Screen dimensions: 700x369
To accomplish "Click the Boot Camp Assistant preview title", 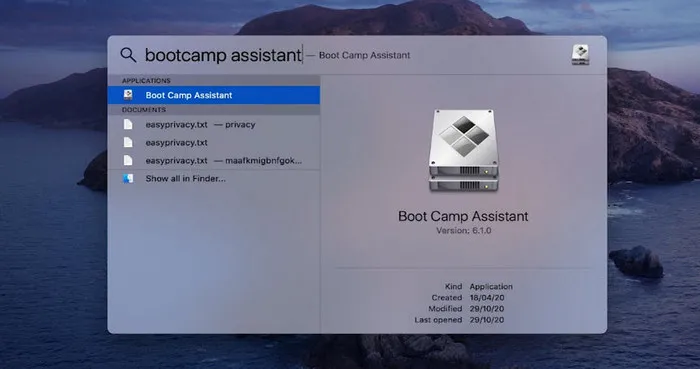I will pos(463,216).
